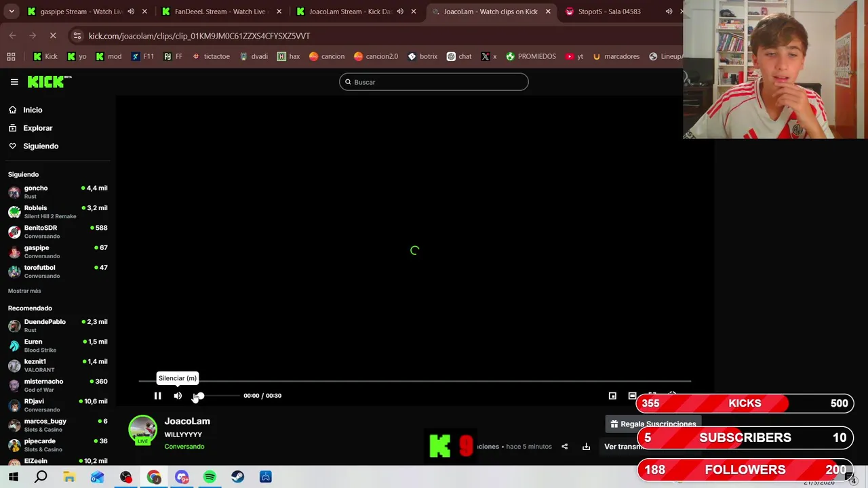Open botrix bookmark
This screenshot has height=488, width=868.
click(422, 56)
